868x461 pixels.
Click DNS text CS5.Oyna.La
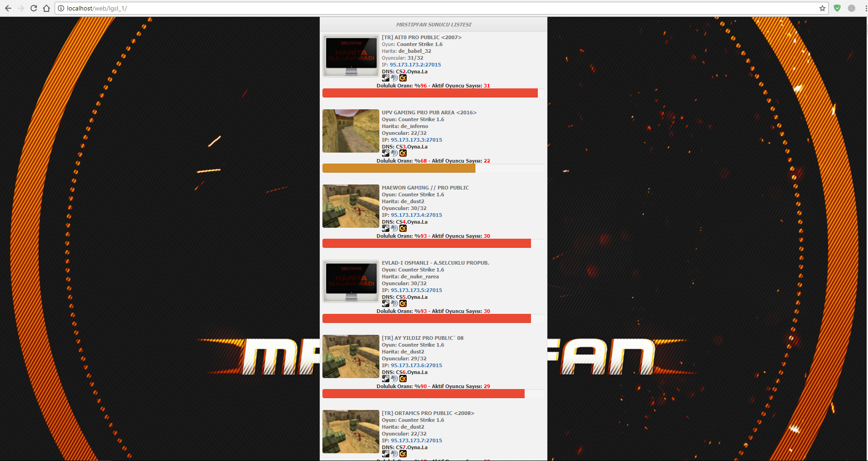pos(412,297)
